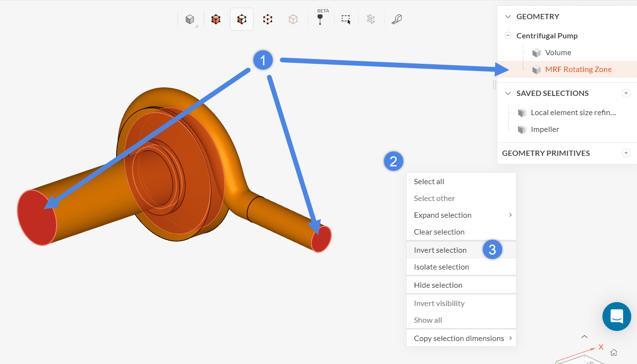Image resolution: width=637 pixels, height=364 pixels.
Task: Click Hide selection menu entry
Action: pyautogui.click(x=438, y=285)
